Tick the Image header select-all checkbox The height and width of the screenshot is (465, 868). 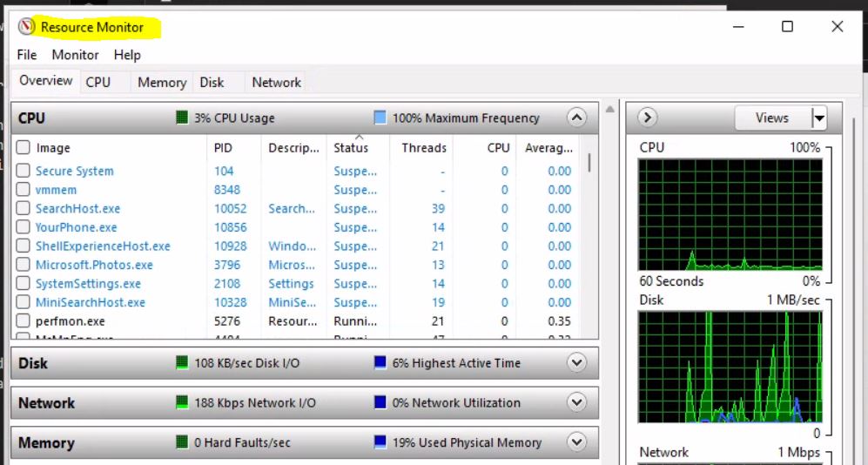pyautogui.click(x=23, y=148)
